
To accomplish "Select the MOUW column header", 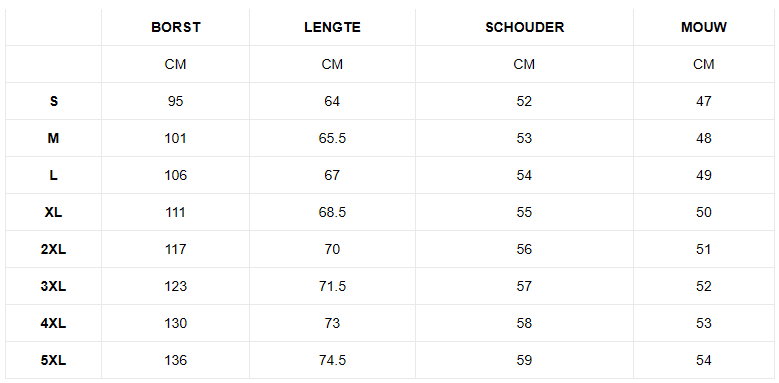I will click(703, 27).
